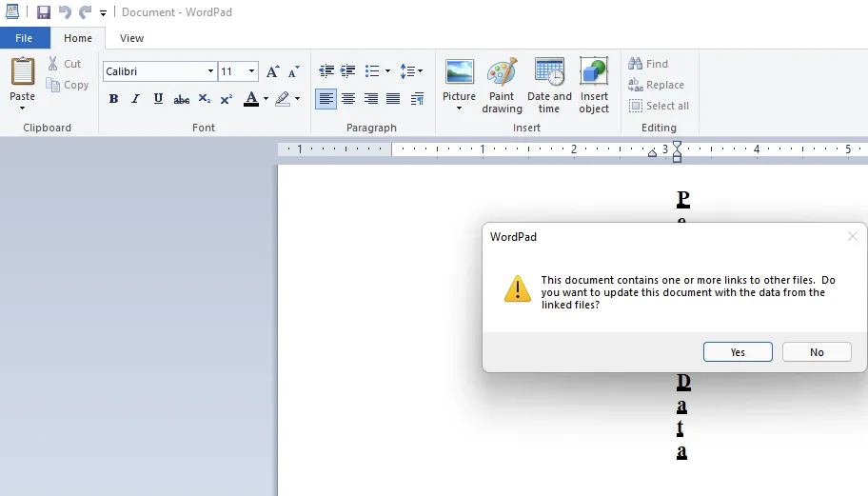Enable center text alignment
The image size is (868, 496).
click(x=348, y=99)
